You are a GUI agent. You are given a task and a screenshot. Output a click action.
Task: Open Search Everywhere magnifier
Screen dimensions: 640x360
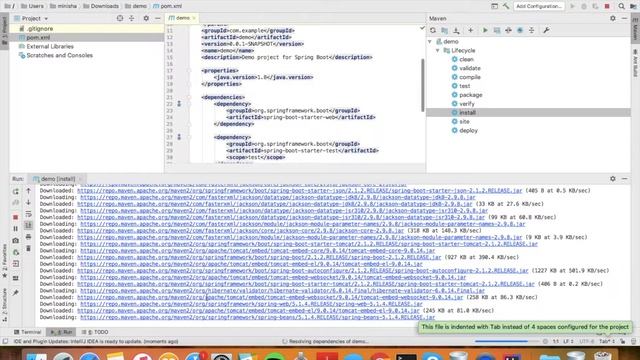[621, 6]
